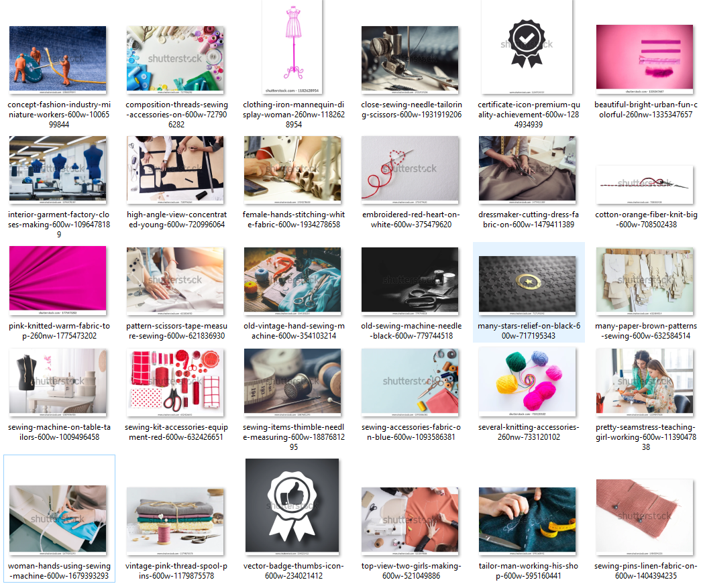
Task: Click file name several-knitting-accessories-260nw-733120102
Action: click(529, 432)
